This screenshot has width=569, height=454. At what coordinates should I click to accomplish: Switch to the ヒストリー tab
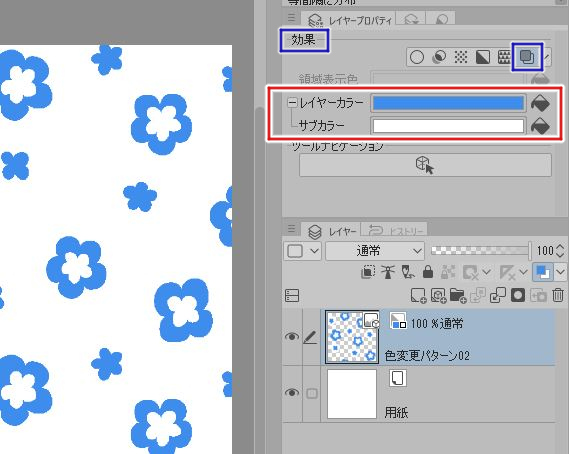point(394,231)
